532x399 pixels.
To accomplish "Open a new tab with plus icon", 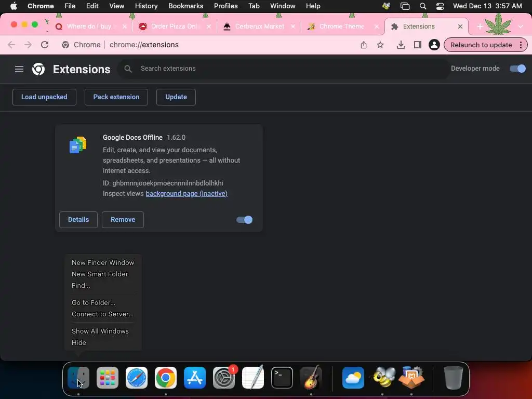I will click(480, 26).
